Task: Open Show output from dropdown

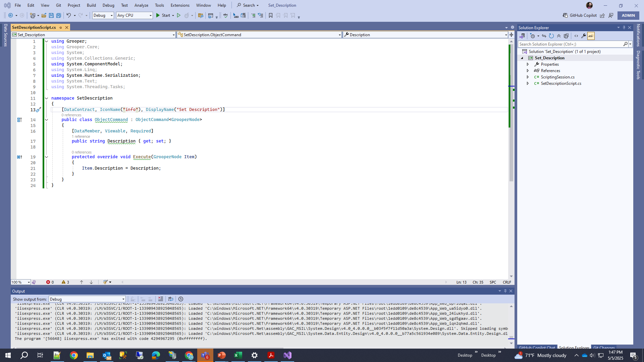Action: pyautogui.click(x=87, y=299)
